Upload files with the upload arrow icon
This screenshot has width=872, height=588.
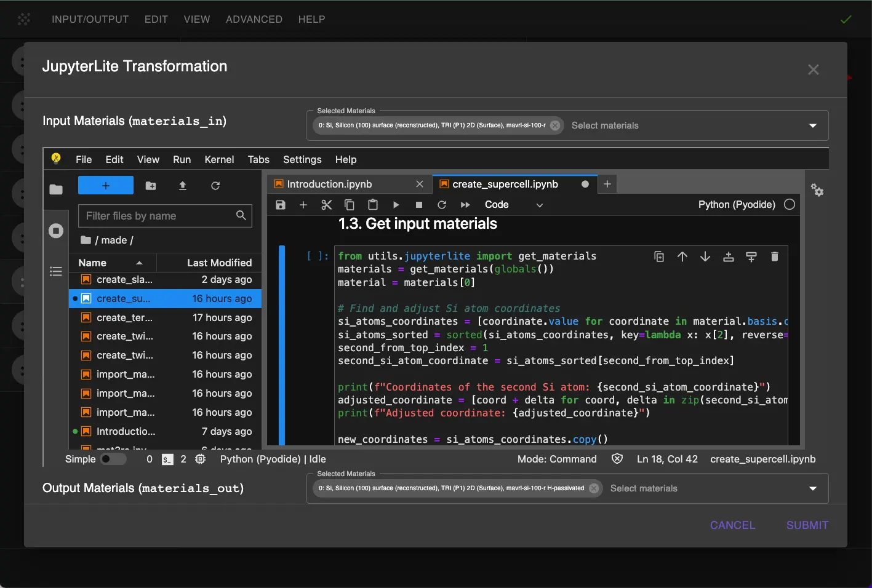click(183, 186)
